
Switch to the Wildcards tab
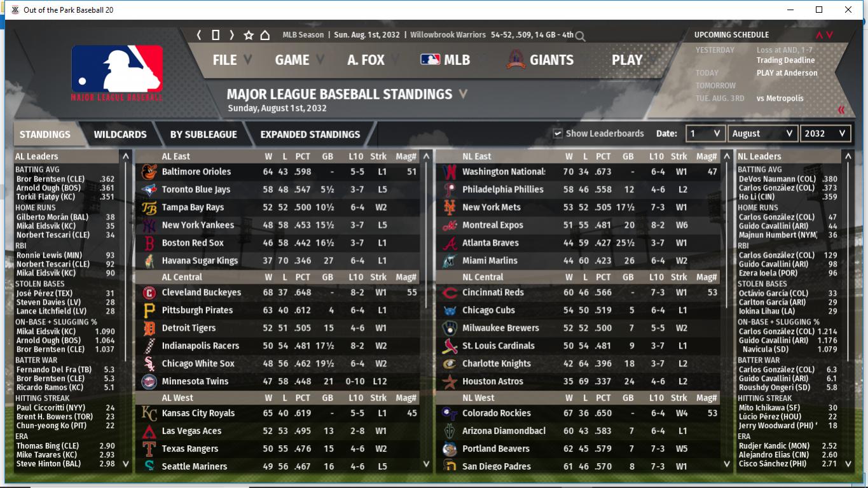point(120,134)
